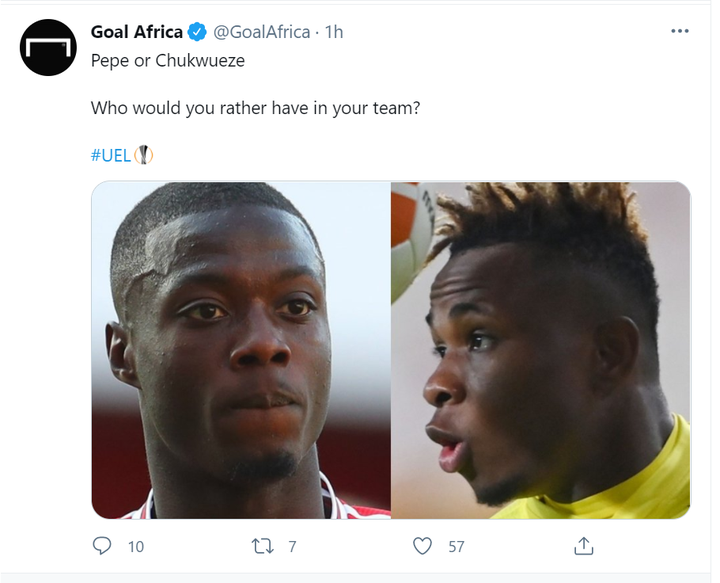Retweet the Goal Africa post

point(264,546)
